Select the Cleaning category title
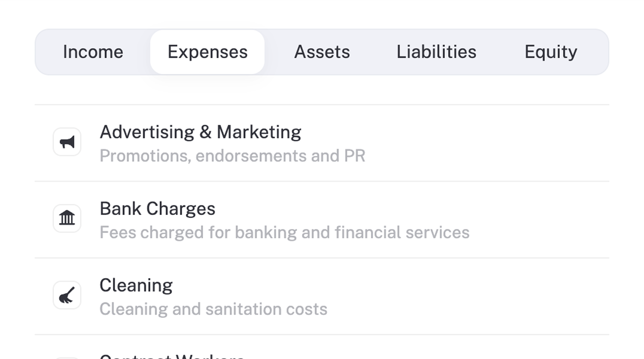 [x=136, y=286]
